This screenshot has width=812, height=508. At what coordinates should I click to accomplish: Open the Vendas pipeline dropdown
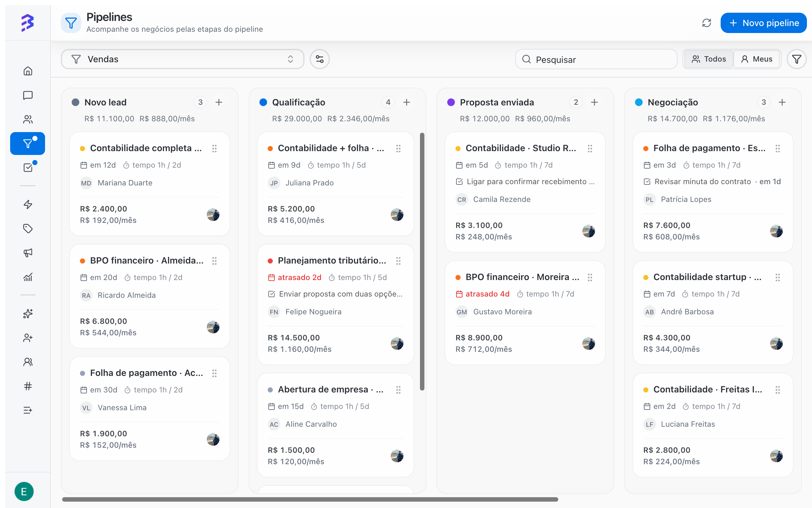pyautogui.click(x=182, y=59)
